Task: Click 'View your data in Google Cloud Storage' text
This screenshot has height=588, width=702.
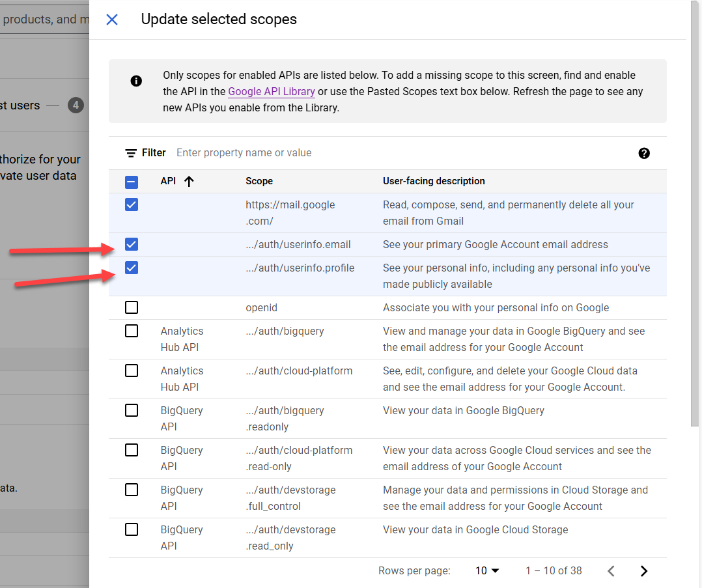Action: pyautogui.click(x=475, y=530)
